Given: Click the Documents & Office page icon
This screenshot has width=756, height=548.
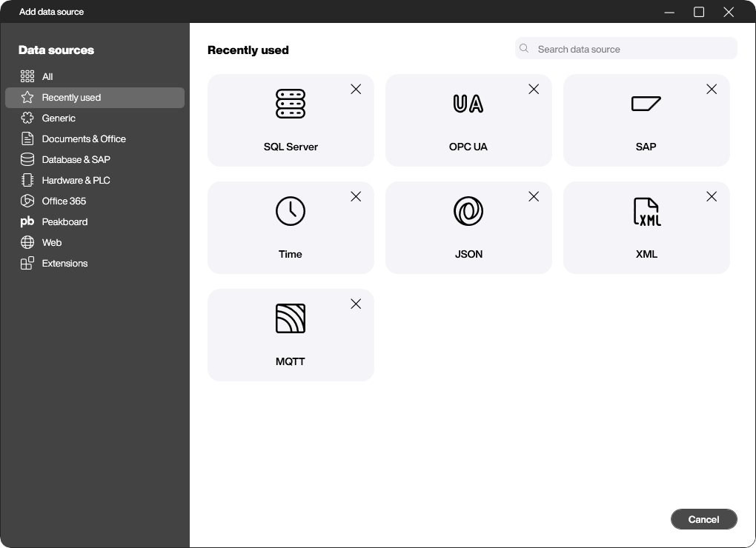Looking at the screenshot, I should coord(27,138).
